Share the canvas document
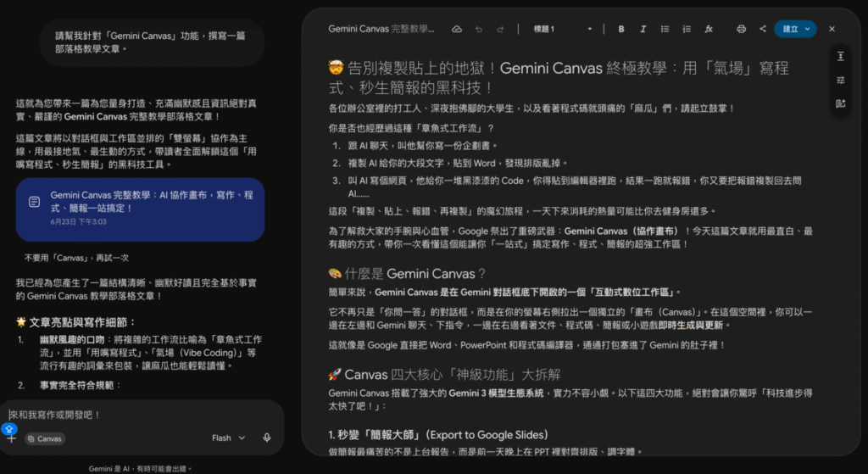Image resolution: width=868 pixels, height=474 pixels. [763, 30]
